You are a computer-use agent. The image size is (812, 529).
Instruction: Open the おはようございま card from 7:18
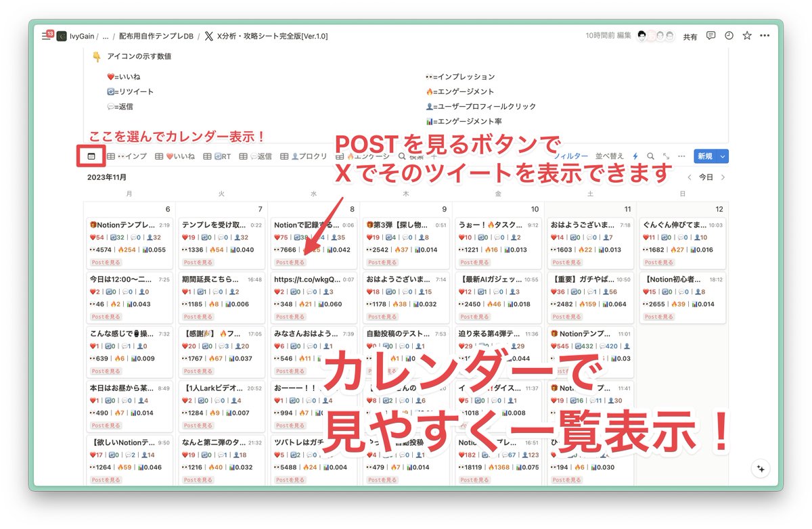point(591,243)
